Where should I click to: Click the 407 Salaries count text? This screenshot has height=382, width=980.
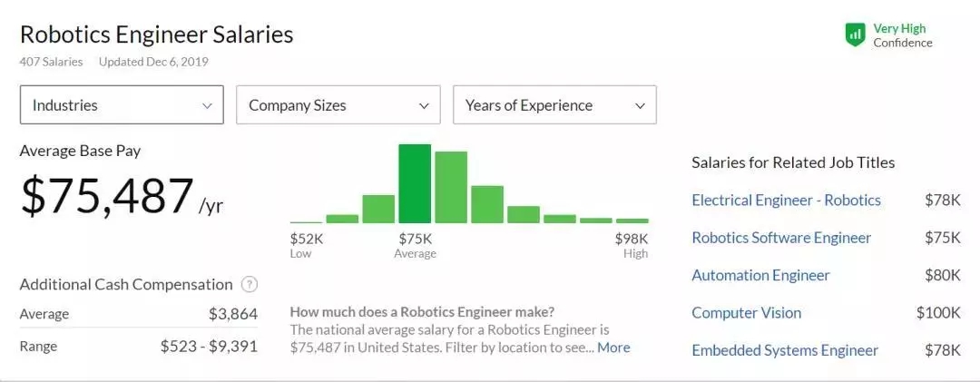(51, 62)
